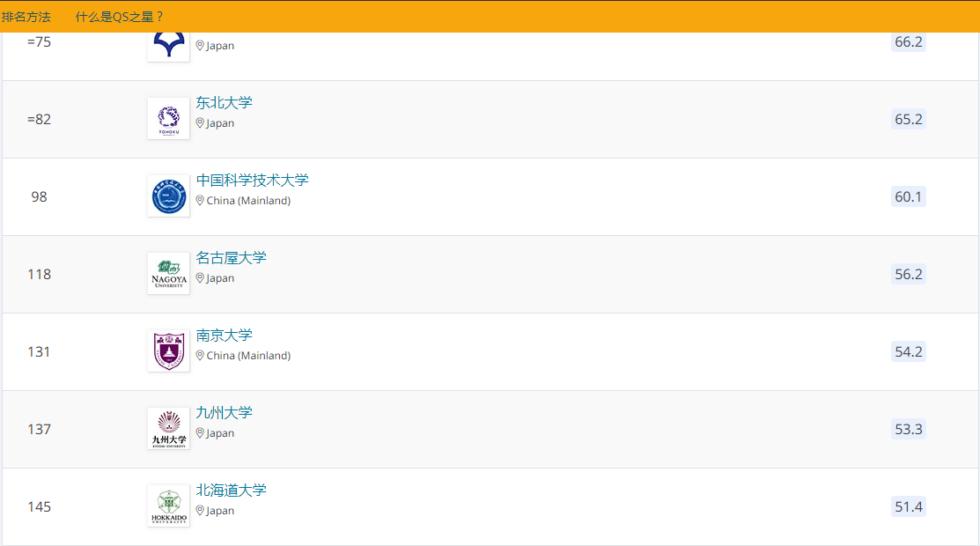Click Japan location text under 东北大学
980x546 pixels.
click(x=220, y=123)
